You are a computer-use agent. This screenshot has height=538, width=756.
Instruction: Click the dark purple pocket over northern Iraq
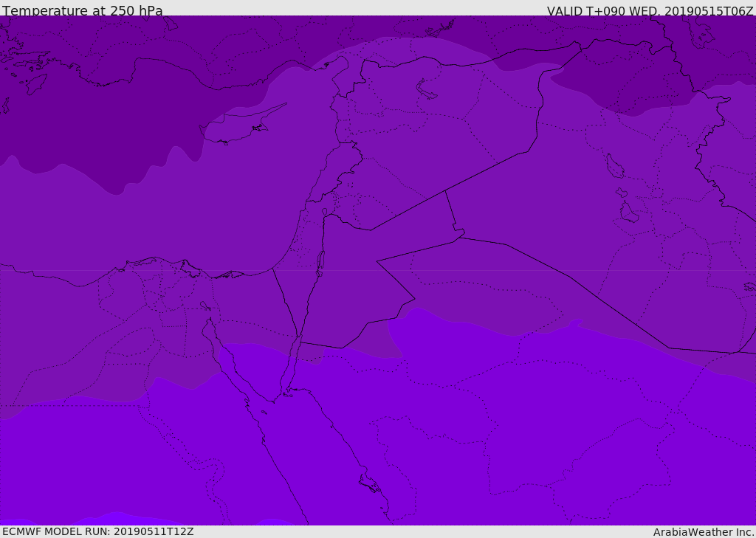628,81
